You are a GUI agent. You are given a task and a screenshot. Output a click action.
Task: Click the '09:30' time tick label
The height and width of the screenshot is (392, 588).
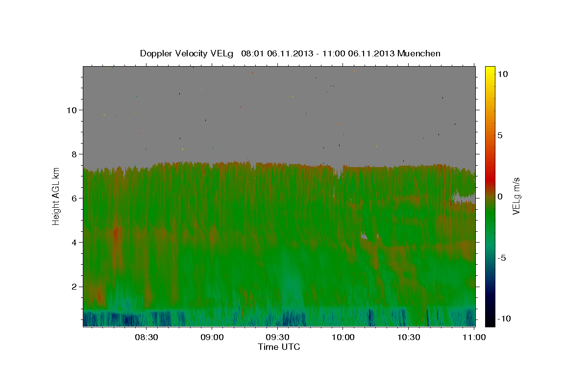pos(277,337)
